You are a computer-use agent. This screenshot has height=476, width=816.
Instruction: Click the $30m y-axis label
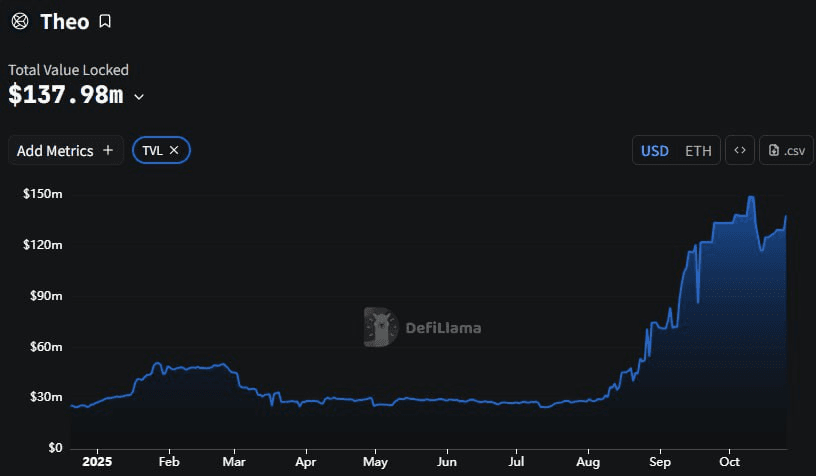[x=46, y=397]
